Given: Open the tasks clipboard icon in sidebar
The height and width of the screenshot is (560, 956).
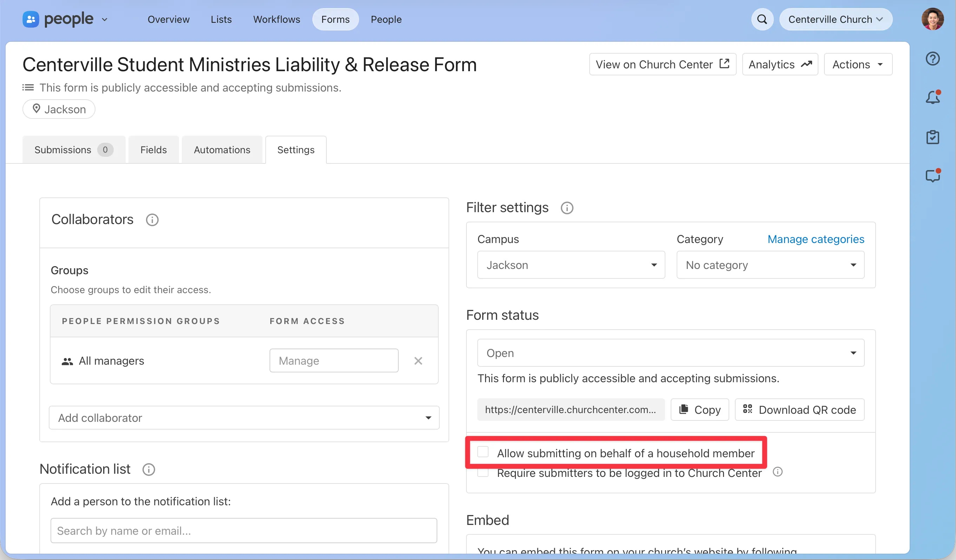Looking at the screenshot, I should click(x=932, y=137).
